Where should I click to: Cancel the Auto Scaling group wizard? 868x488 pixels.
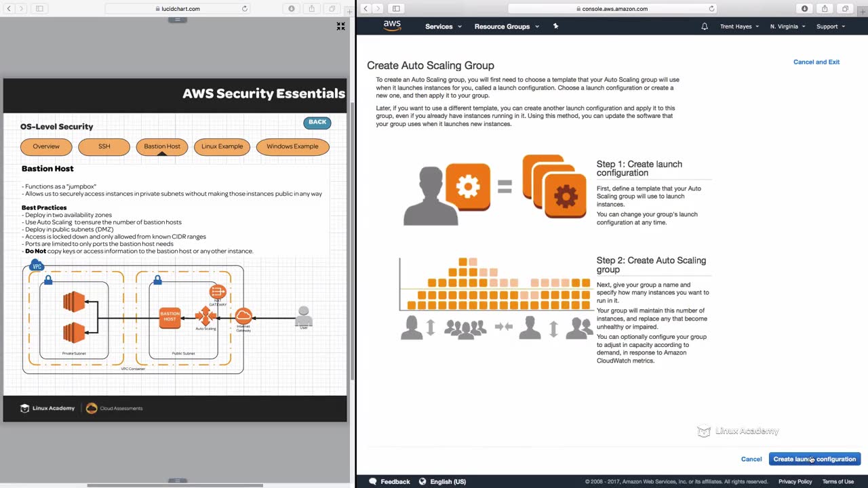pos(751,459)
